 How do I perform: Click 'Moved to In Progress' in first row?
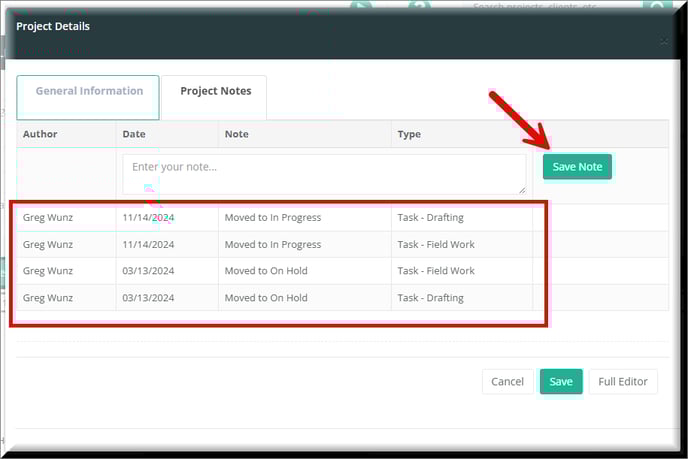pos(273,218)
